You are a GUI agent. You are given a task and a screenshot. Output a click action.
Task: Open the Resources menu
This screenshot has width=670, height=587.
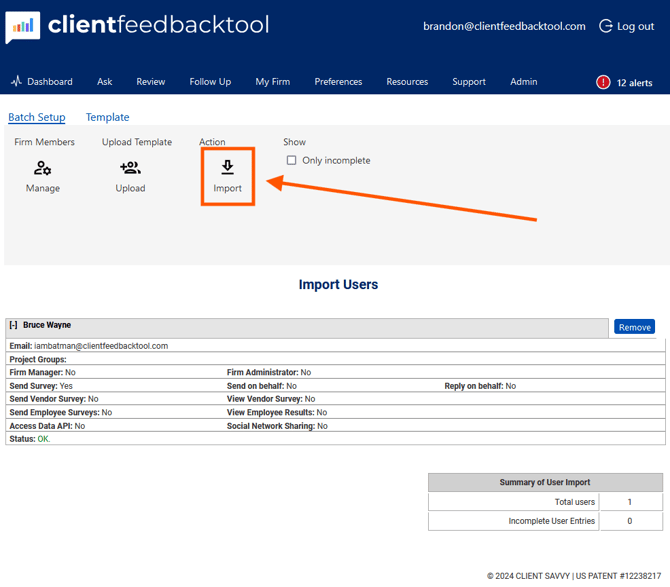(x=407, y=82)
